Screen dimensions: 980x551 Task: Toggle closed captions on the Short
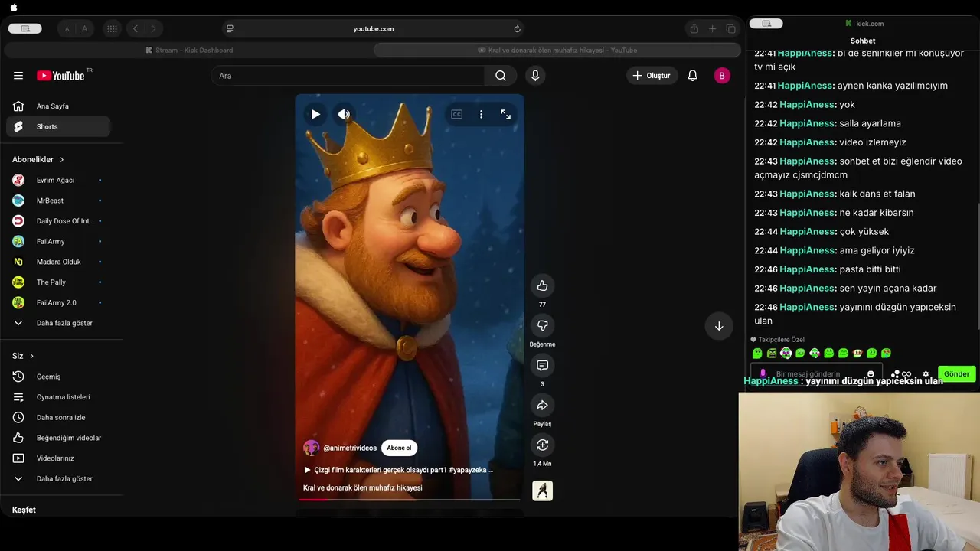point(456,114)
